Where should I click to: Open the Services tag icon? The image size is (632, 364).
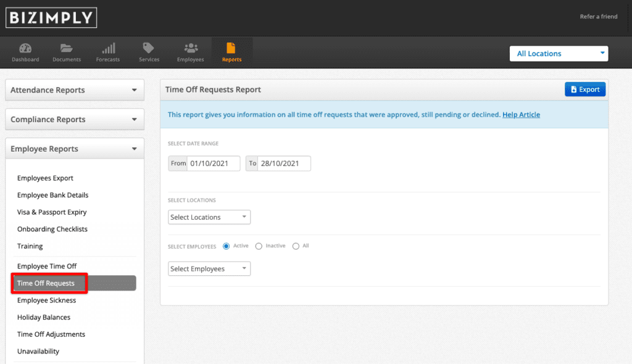(149, 48)
